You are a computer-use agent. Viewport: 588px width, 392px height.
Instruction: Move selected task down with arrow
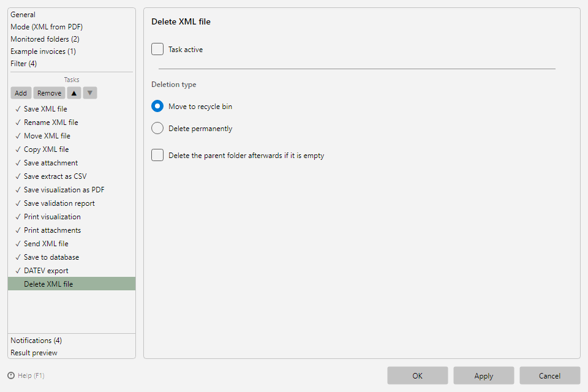point(90,93)
